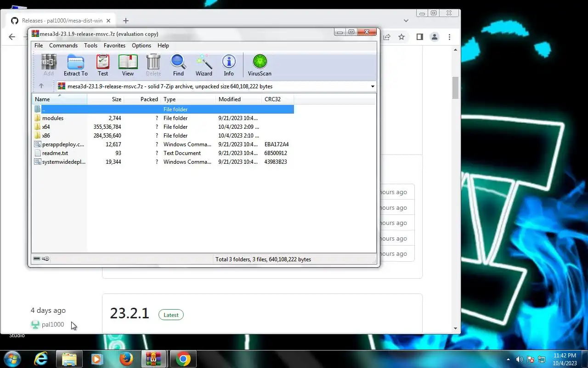Click the volume speaker tray icon
This screenshot has height=368, width=588.
click(520, 359)
